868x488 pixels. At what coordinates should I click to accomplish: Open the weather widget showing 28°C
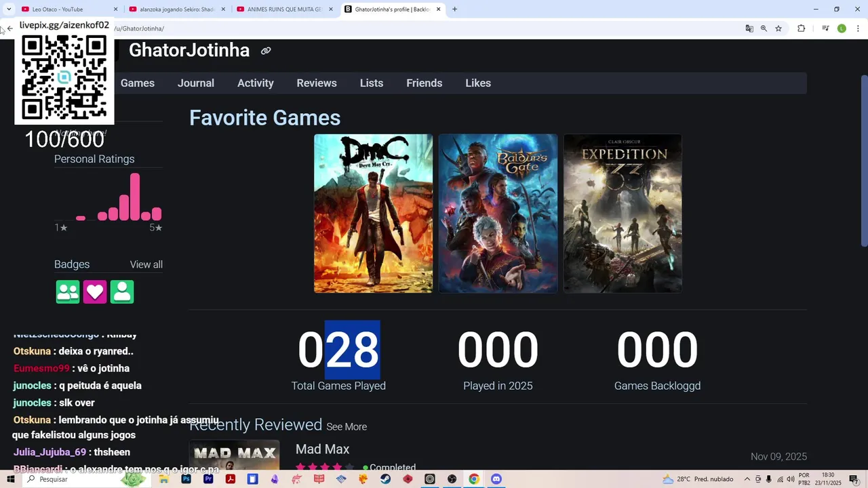pyautogui.click(x=698, y=479)
